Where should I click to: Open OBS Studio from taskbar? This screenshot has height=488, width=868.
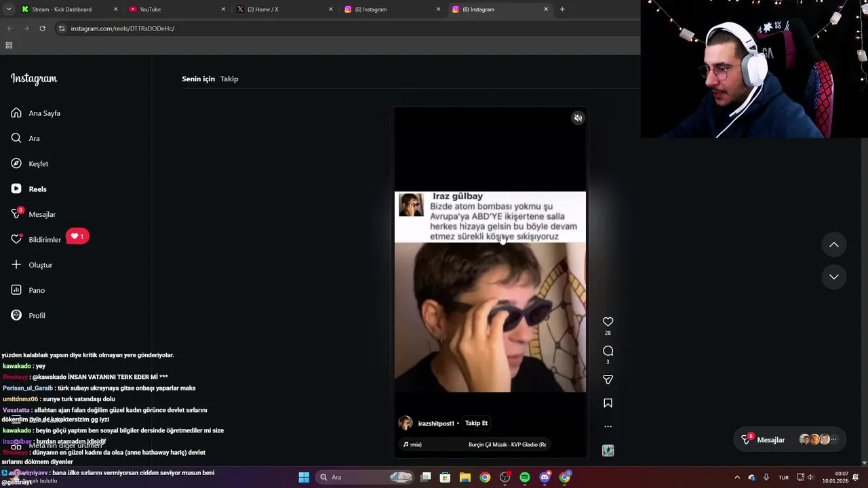click(505, 477)
